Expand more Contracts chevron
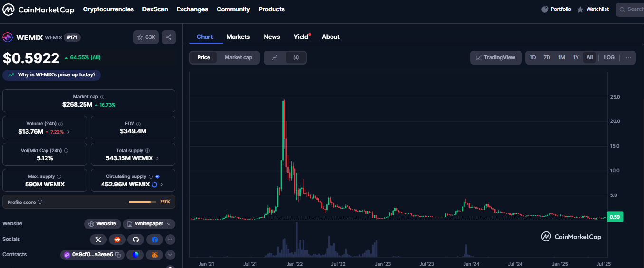644x268 pixels. coord(170,255)
